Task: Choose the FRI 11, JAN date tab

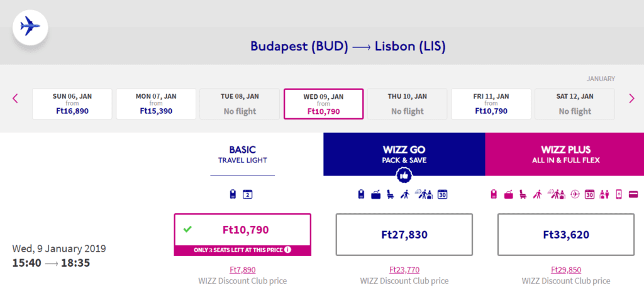Action: (x=491, y=104)
